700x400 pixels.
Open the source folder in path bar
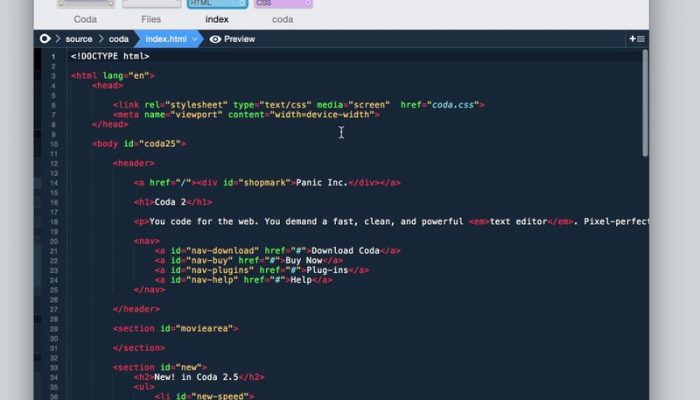[x=79, y=39]
